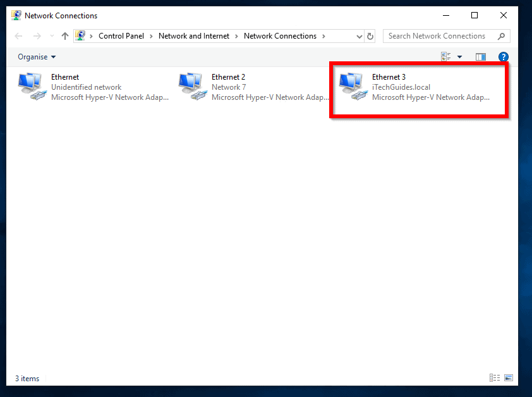Open the view options dropdown arrow
The image size is (532, 397).
tap(459, 57)
